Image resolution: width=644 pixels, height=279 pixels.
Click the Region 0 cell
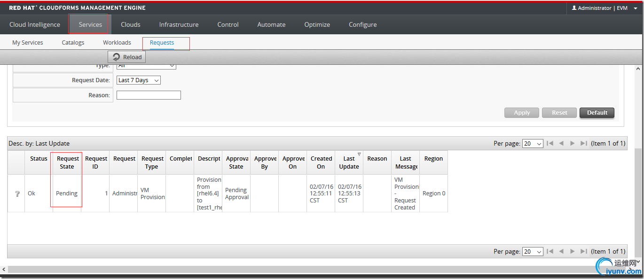click(x=433, y=194)
